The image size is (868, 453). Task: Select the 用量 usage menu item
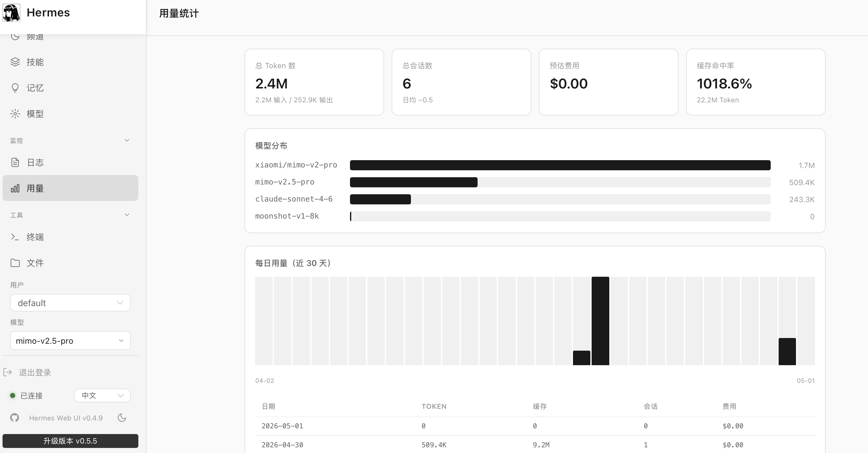(x=70, y=188)
